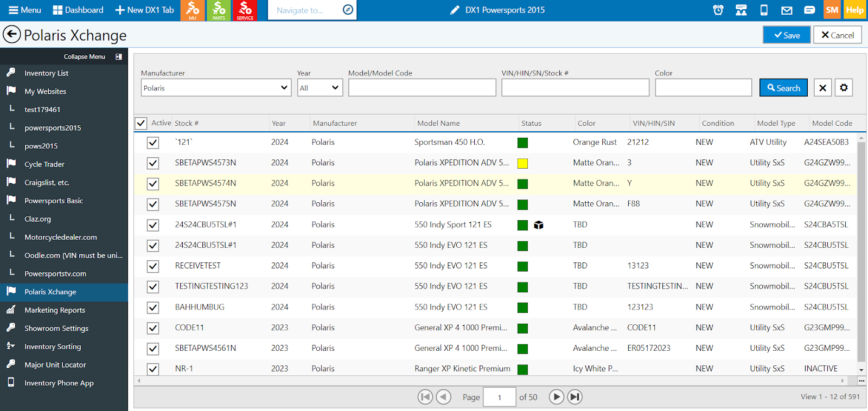The width and height of the screenshot is (868, 411).
Task: Clear search filters with the X button
Action: 822,88
